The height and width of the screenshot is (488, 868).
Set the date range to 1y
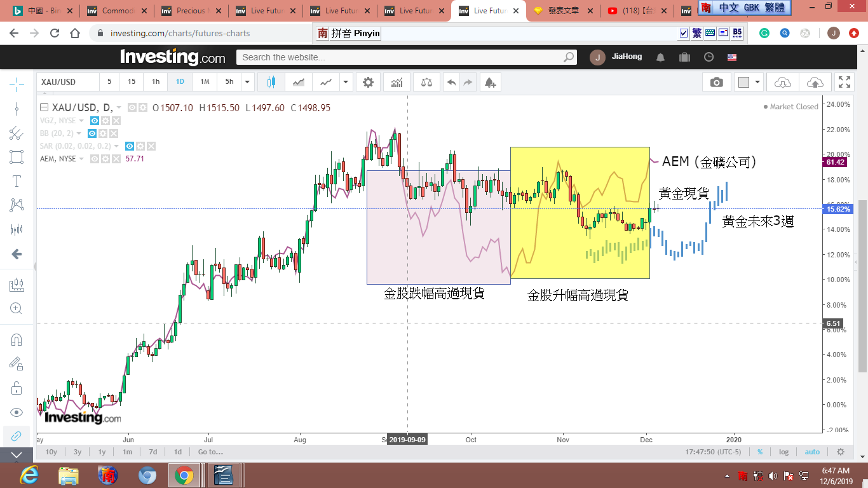coord(102,452)
